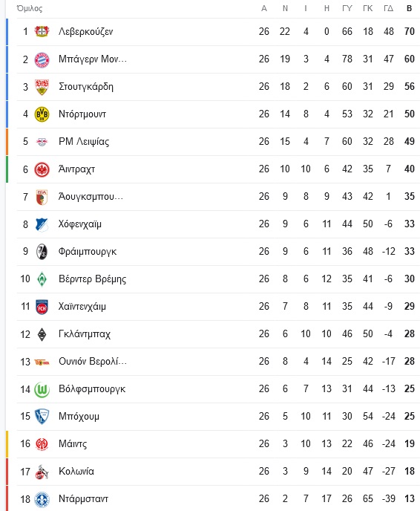This screenshot has width=420, height=511.
Task: Click the Wolfsburg green W logo
Action: pos(42,389)
